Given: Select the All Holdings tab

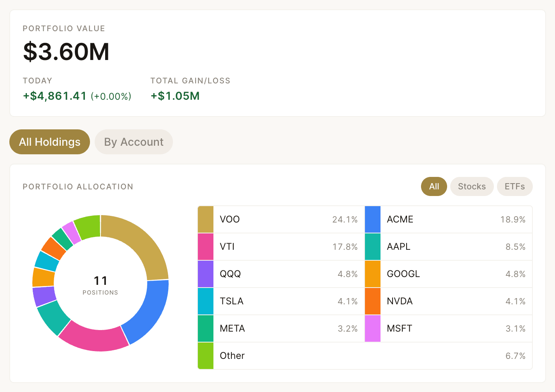Looking at the screenshot, I should [49, 142].
